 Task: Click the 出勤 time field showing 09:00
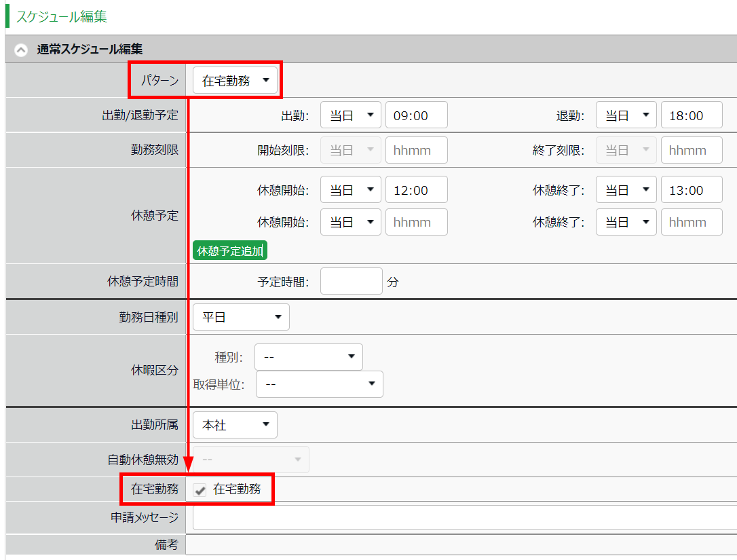coord(416,115)
